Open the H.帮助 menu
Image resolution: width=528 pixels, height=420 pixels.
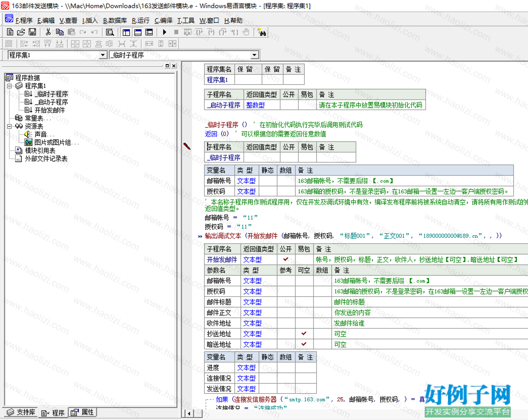click(233, 20)
